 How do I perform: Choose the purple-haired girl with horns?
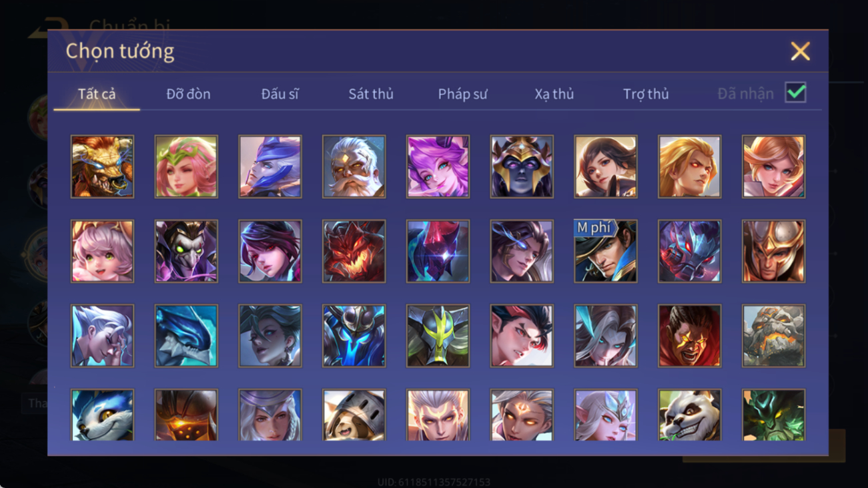pyautogui.click(x=438, y=166)
